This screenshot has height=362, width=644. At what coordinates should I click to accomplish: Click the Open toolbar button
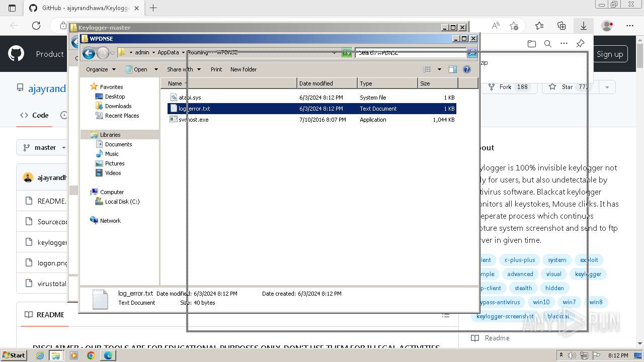tap(136, 69)
